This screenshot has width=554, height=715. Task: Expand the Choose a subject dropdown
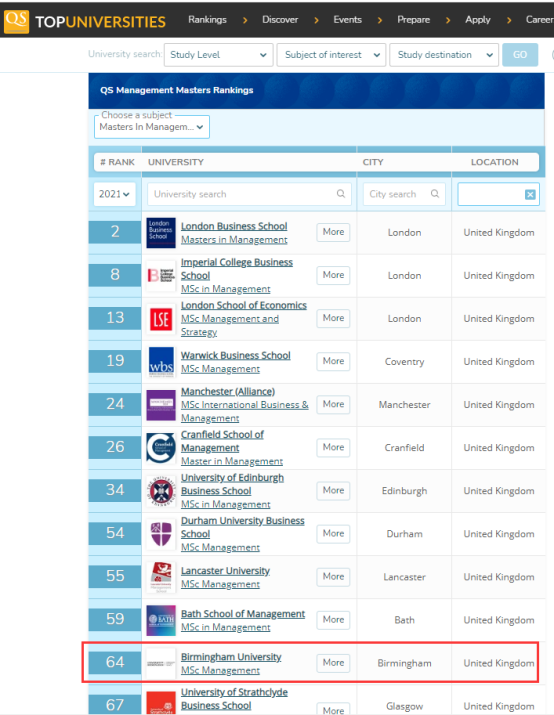[x=152, y=127]
